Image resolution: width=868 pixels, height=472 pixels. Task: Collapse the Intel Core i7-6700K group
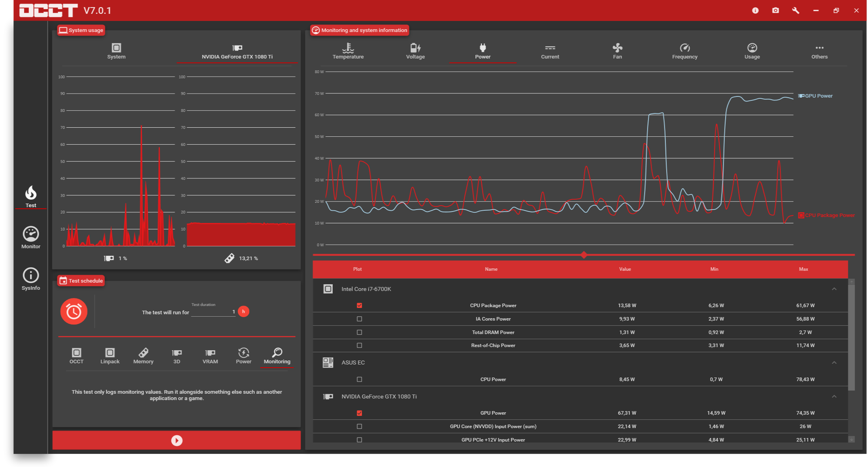(x=834, y=289)
